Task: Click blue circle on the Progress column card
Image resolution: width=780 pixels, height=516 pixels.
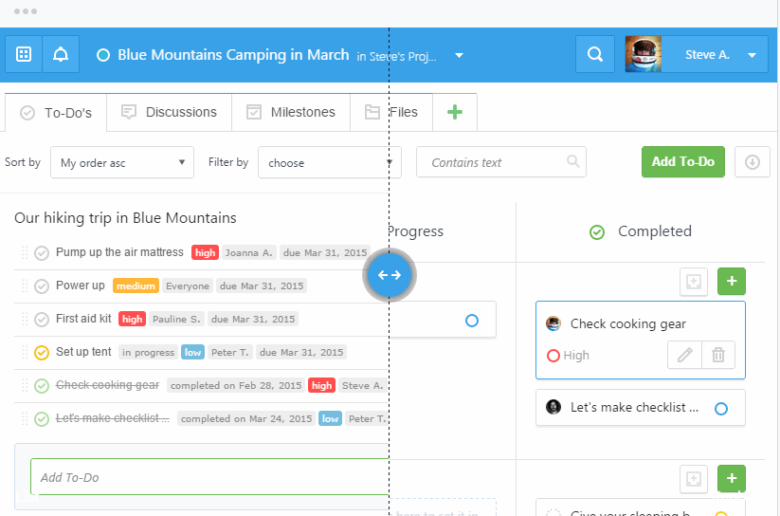Action: click(472, 320)
